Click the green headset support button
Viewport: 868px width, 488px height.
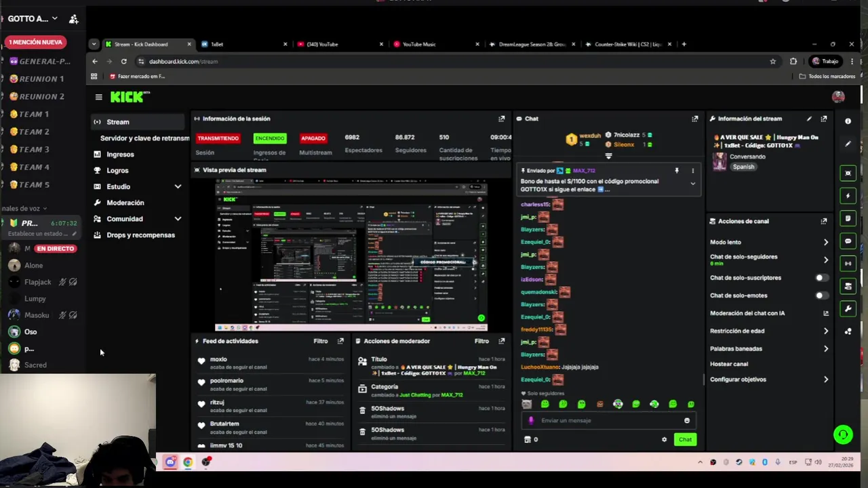843,435
